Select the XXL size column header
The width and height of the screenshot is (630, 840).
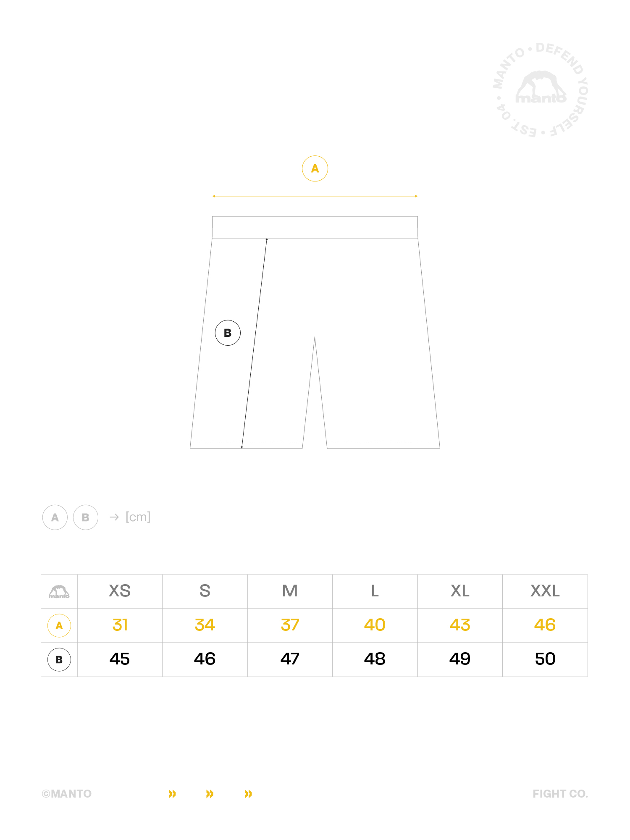coord(545,591)
